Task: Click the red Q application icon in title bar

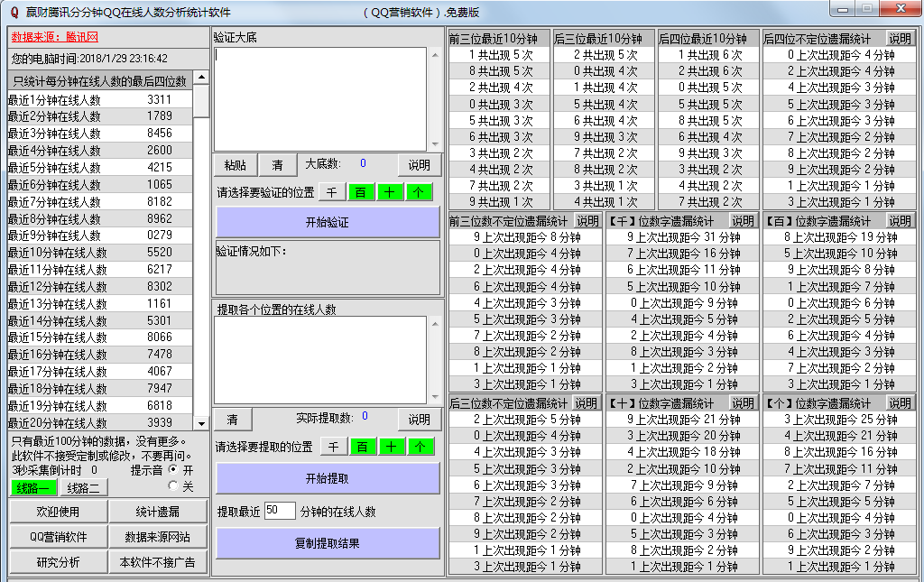Action: 14,12
